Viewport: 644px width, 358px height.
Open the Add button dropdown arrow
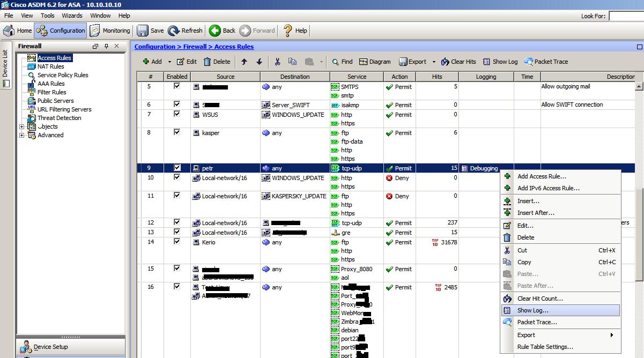[169, 62]
